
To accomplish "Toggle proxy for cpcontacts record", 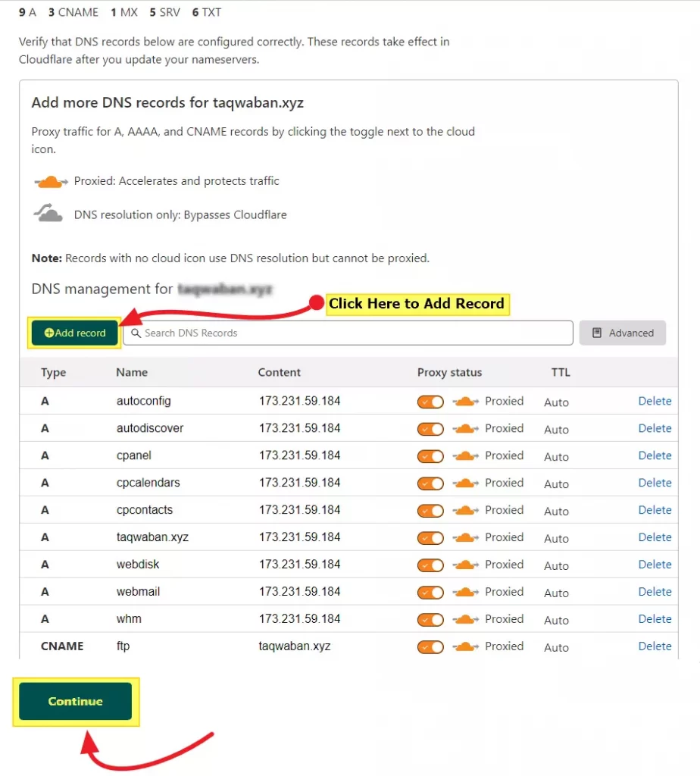I will (x=430, y=510).
